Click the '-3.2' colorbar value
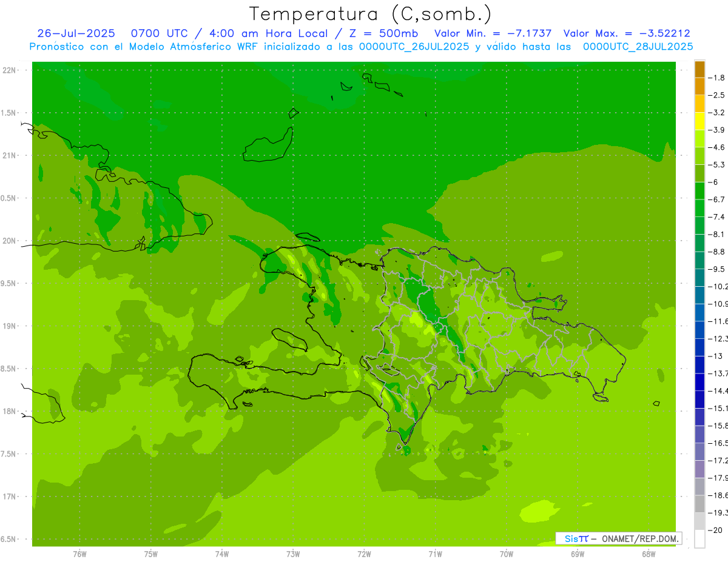728x562 pixels. click(717, 112)
